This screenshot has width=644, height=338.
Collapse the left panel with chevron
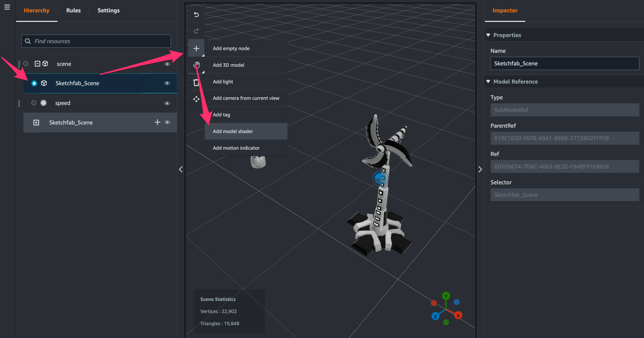click(x=181, y=169)
